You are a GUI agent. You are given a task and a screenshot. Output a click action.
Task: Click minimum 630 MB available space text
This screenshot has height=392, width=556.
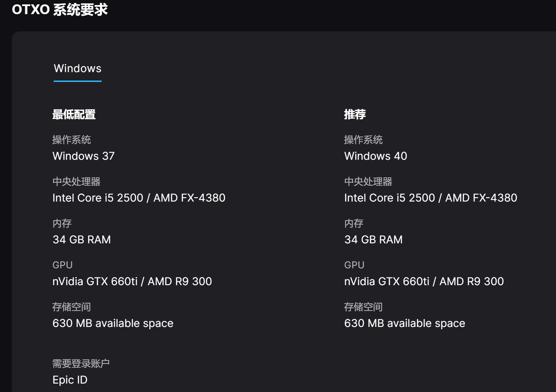click(x=113, y=323)
